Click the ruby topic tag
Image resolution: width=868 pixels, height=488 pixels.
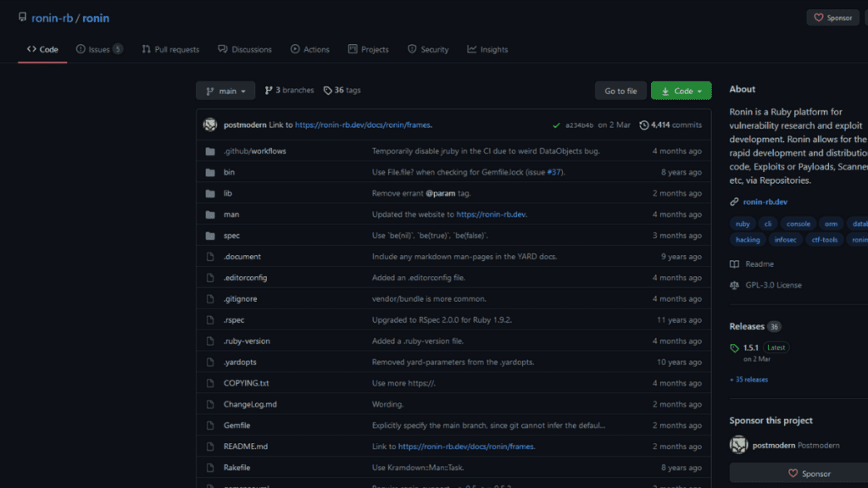point(743,224)
